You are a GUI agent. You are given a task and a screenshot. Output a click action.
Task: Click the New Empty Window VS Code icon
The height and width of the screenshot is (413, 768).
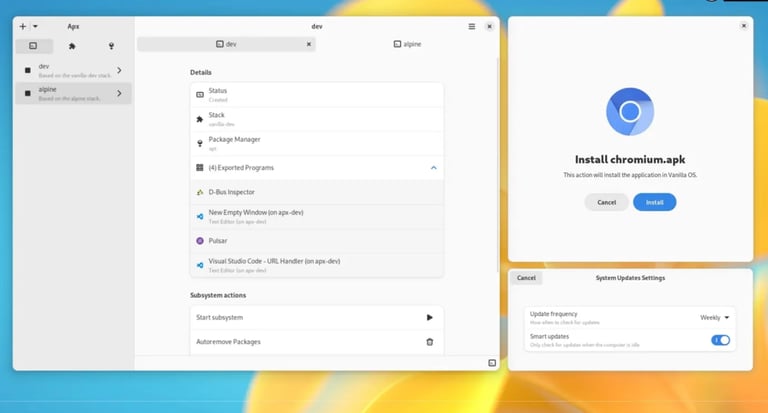pyautogui.click(x=200, y=216)
